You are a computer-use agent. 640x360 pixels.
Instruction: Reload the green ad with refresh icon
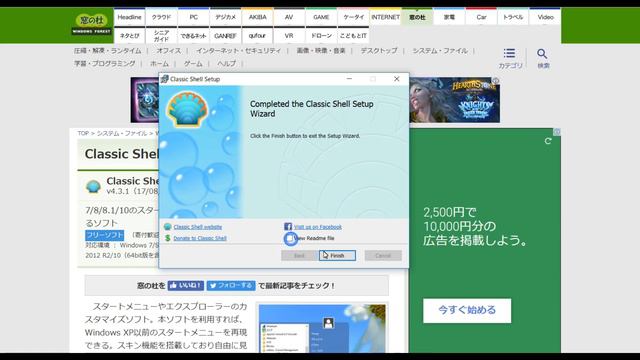coord(548,141)
